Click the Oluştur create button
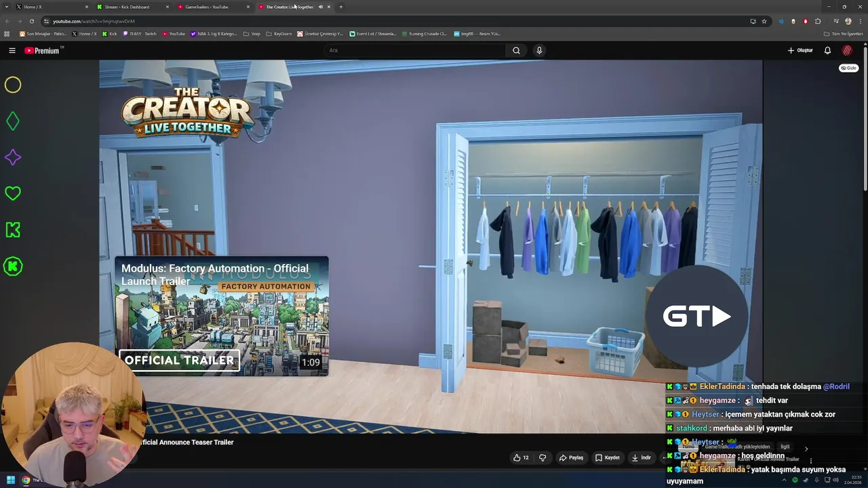Screen dimensions: 868x488 (x=800, y=50)
